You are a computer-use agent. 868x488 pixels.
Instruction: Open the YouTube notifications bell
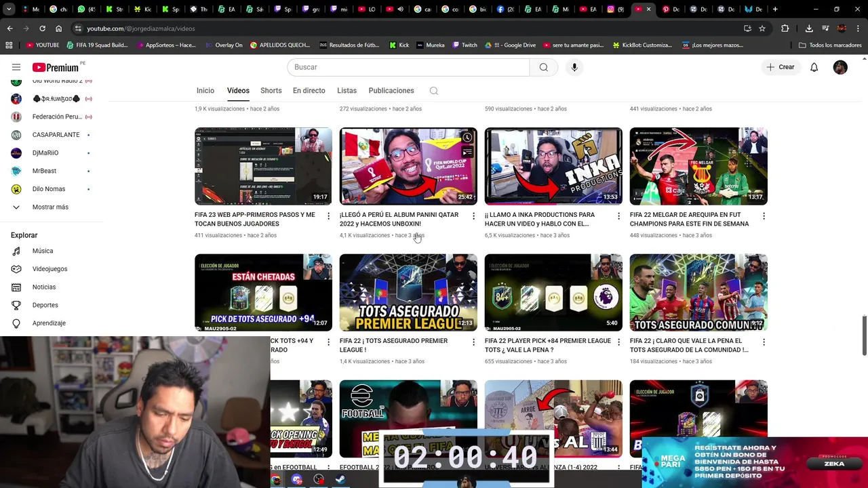[814, 67]
